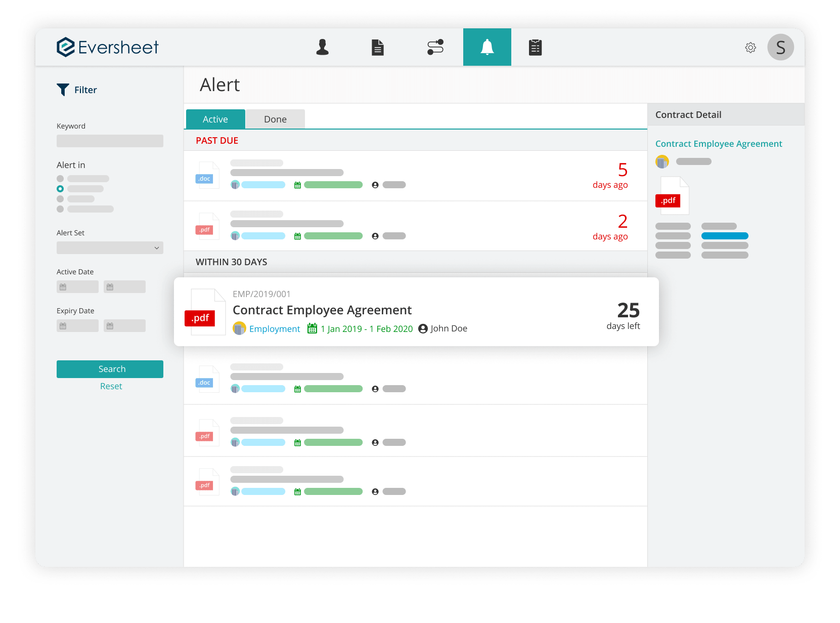Select the second, highlighted Alert in radio option
Image resolution: width=840 pixels, height=623 pixels.
[x=60, y=189]
